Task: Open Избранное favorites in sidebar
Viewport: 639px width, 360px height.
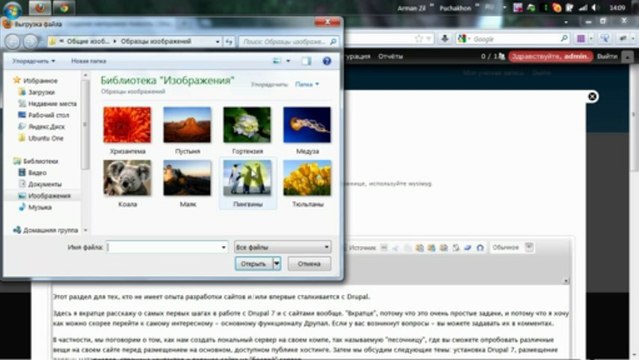Action: (x=35, y=81)
